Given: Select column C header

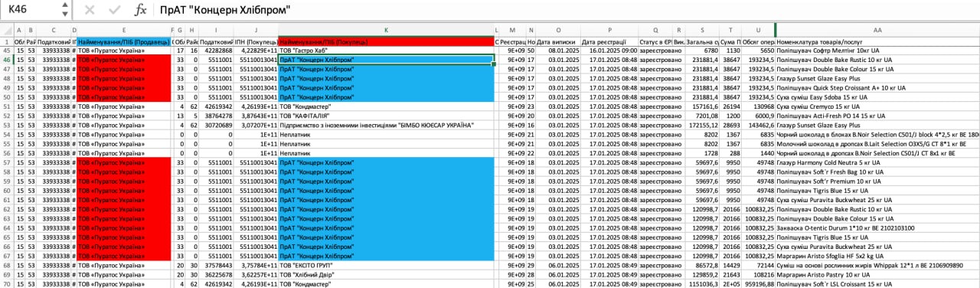Looking at the screenshot, I should click(x=54, y=30).
